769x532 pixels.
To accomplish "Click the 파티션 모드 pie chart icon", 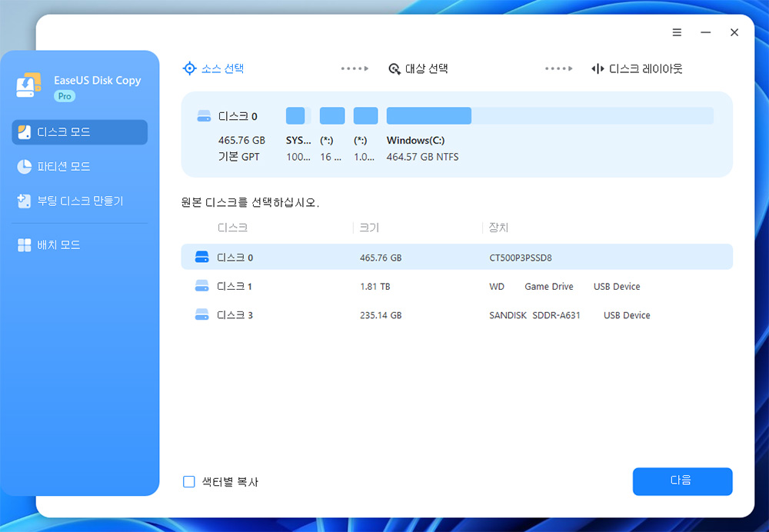I will coord(24,167).
